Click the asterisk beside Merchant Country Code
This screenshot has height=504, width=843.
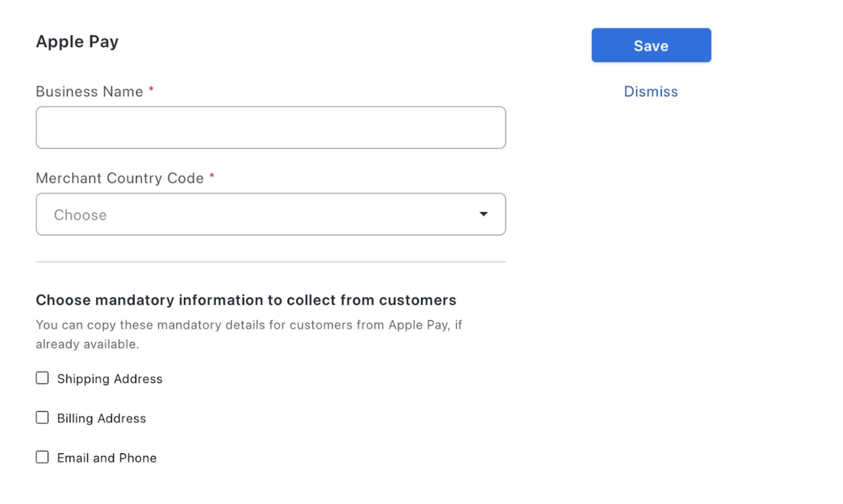coord(212,176)
